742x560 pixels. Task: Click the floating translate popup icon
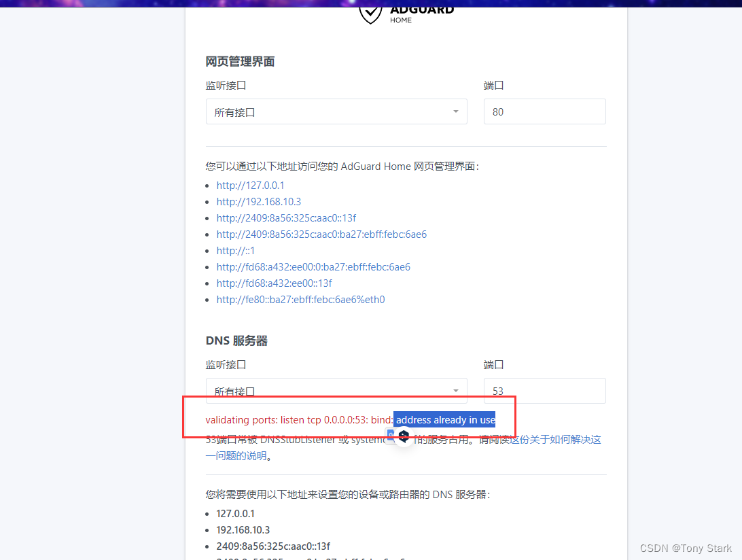point(404,436)
